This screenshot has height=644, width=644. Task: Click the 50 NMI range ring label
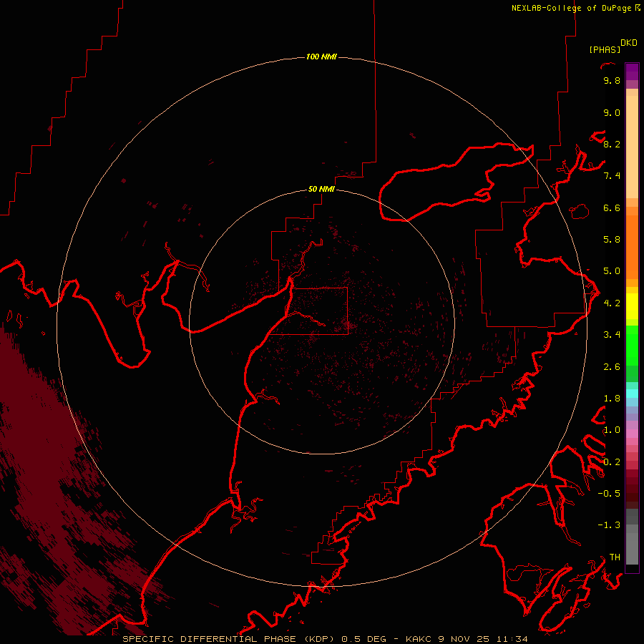[x=321, y=189]
